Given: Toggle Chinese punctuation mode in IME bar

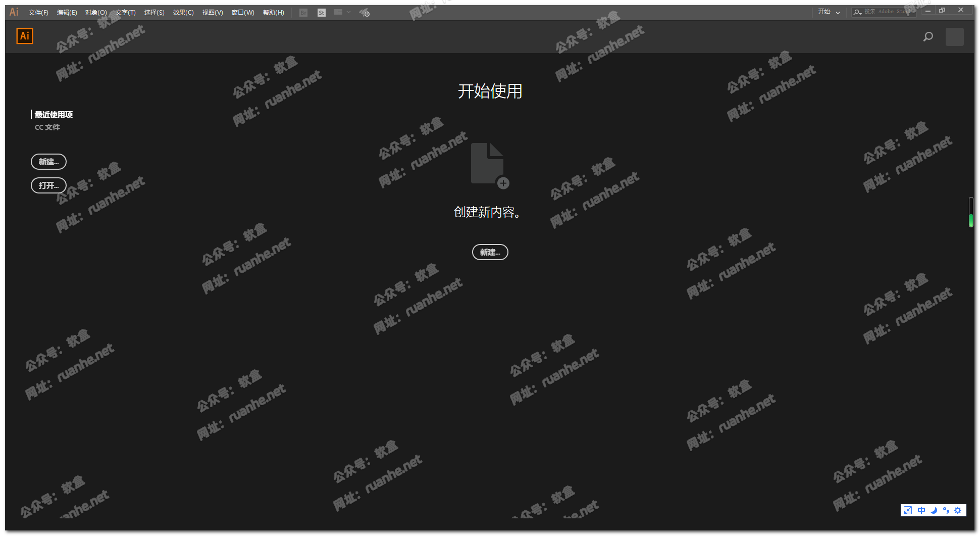Looking at the screenshot, I should coord(946,510).
